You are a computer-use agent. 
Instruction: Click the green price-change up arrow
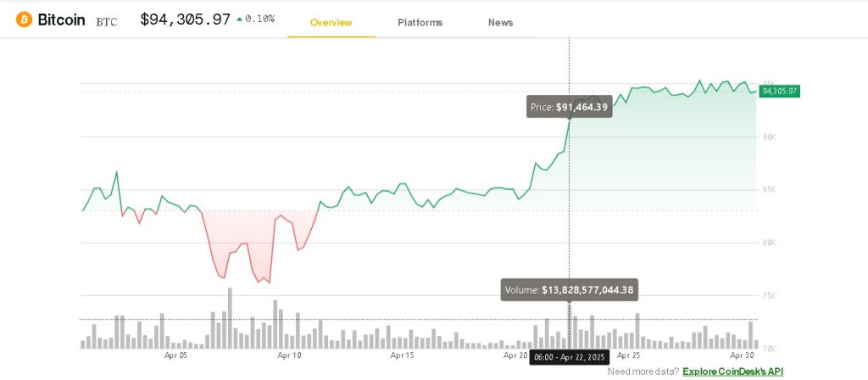click(x=240, y=19)
